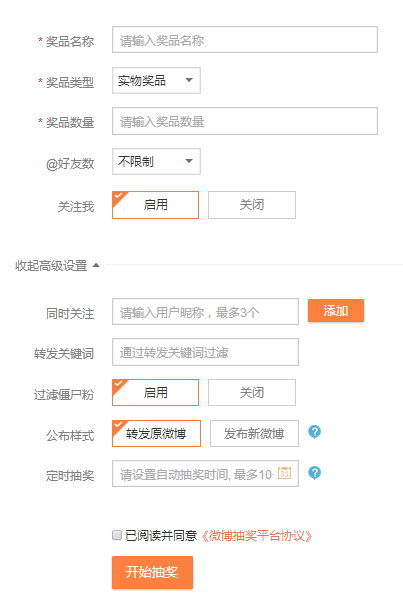Image resolution: width=403 pixels, height=593 pixels.
Task: Focus the 奖品数量 input field
Action: pyautogui.click(x=245, y=121)
